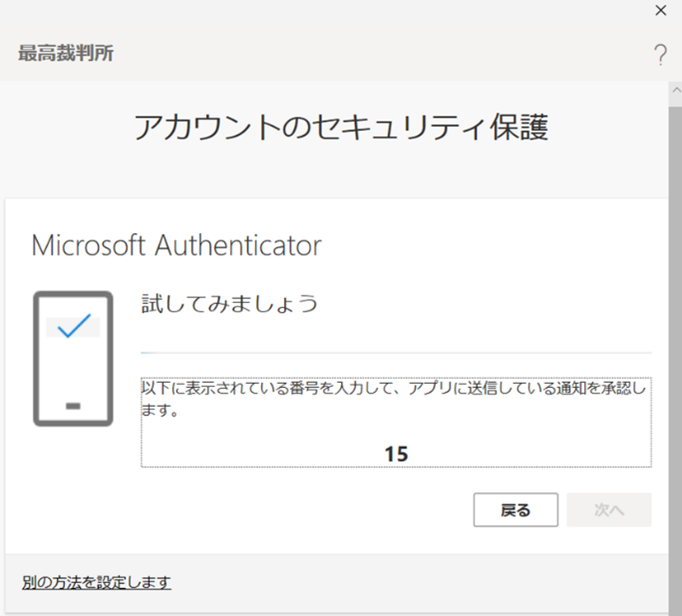Click the vertical scrollbar track
The image size is (682, 616).
pos(675,357)
